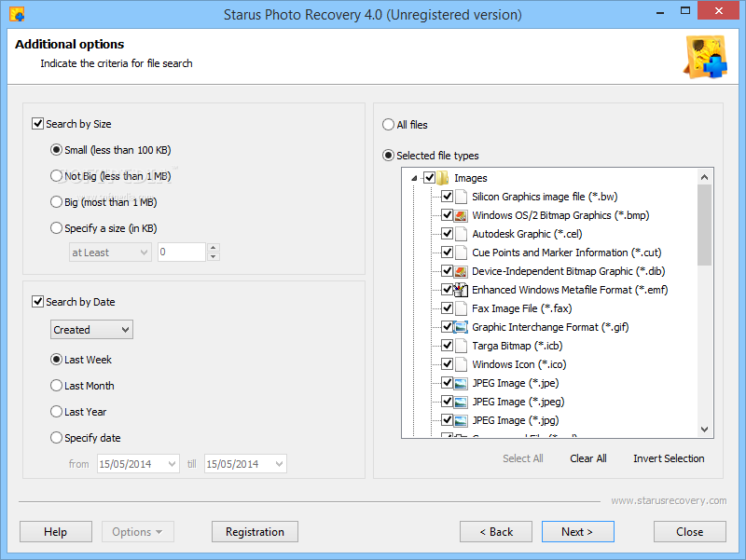Image resolution: width=746 pixels, height=560 pixels.
Task: Uncheck the Graphic Interchange Format (*.gif) checkbox
Action: [447, 326]
